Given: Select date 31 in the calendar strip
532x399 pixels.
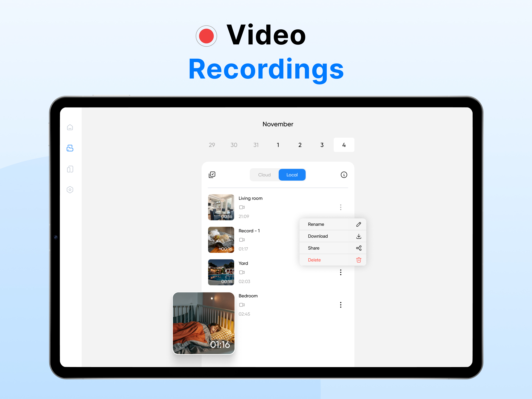Looking at the screenshot, I should pos(256,145).
